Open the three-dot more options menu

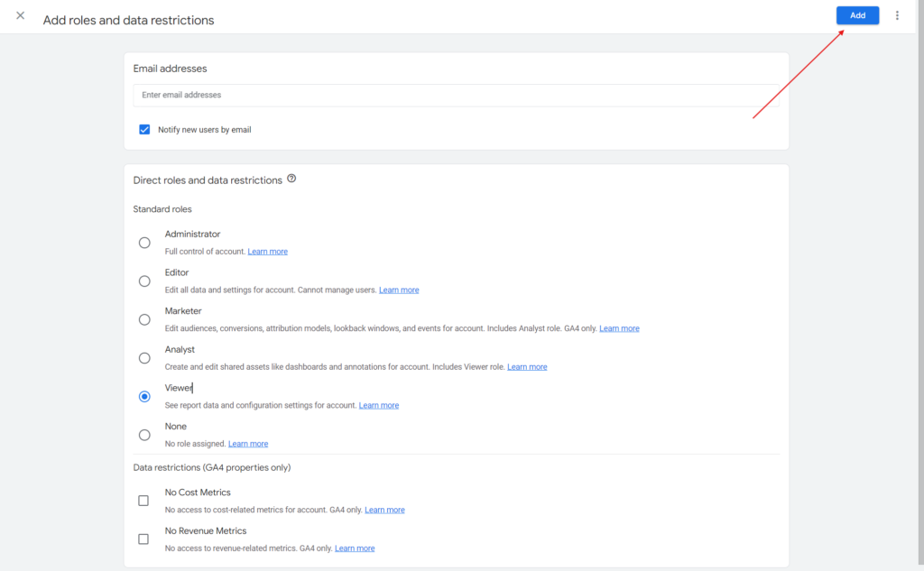(x=897, y=15)
